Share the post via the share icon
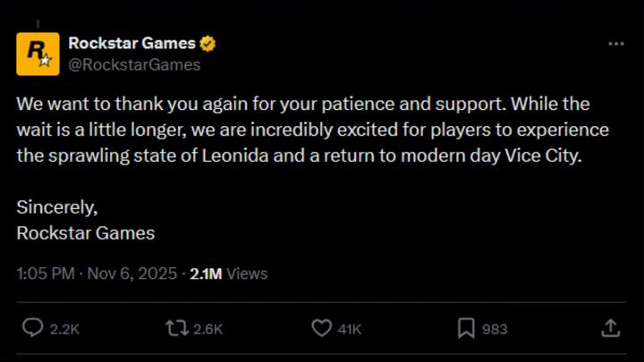The height and width of the screenshot is (362, 644). pos(610,328)
